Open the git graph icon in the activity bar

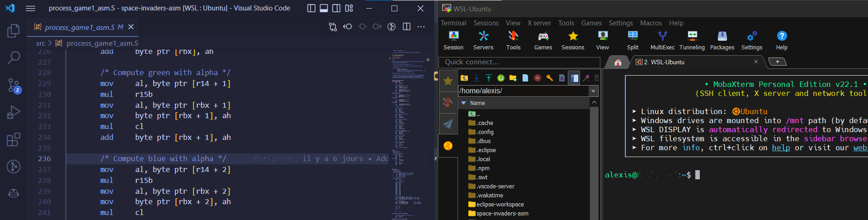tap(14, 167)
